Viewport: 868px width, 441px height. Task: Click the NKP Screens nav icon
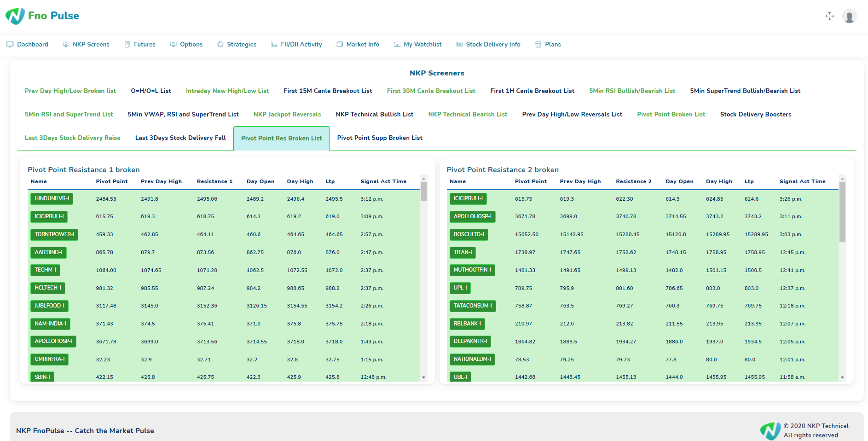66,45
